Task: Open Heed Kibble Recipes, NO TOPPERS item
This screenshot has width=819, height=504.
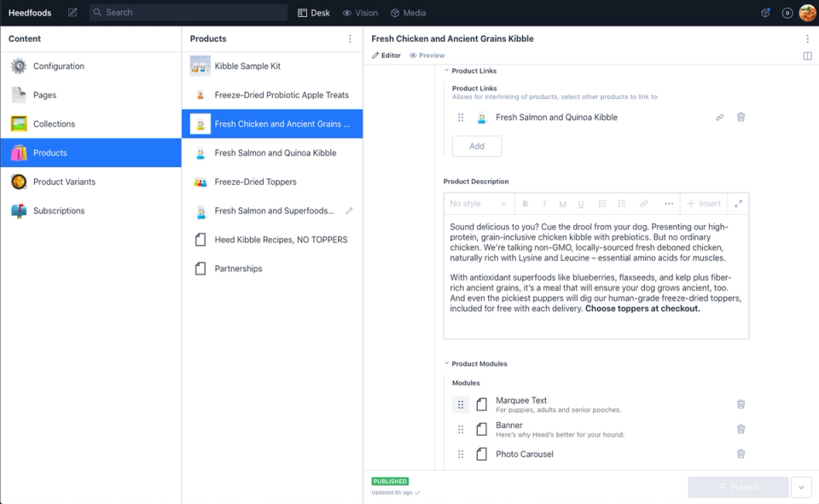Action: coord(272,240)
